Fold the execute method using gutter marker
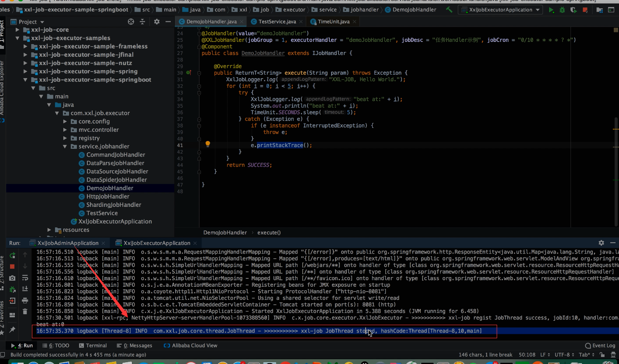 click(x=200, y=73)
